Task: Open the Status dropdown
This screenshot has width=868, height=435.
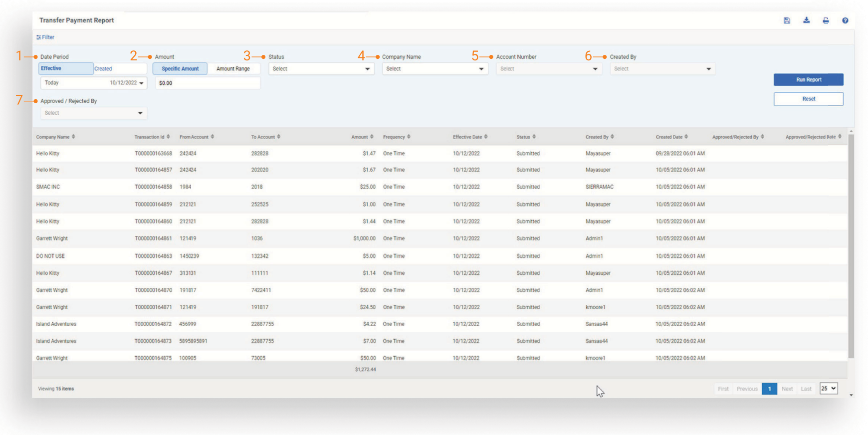Action: pyautogui.click(x=321, y=69)
